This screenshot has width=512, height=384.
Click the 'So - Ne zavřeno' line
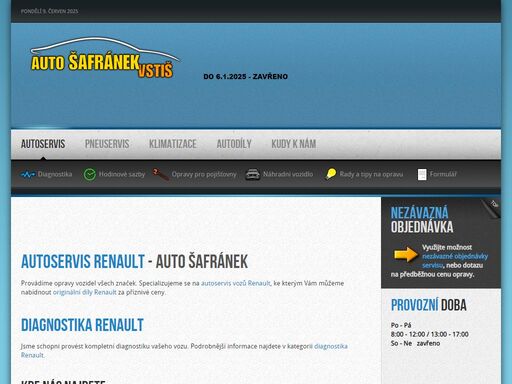(415, 343)
